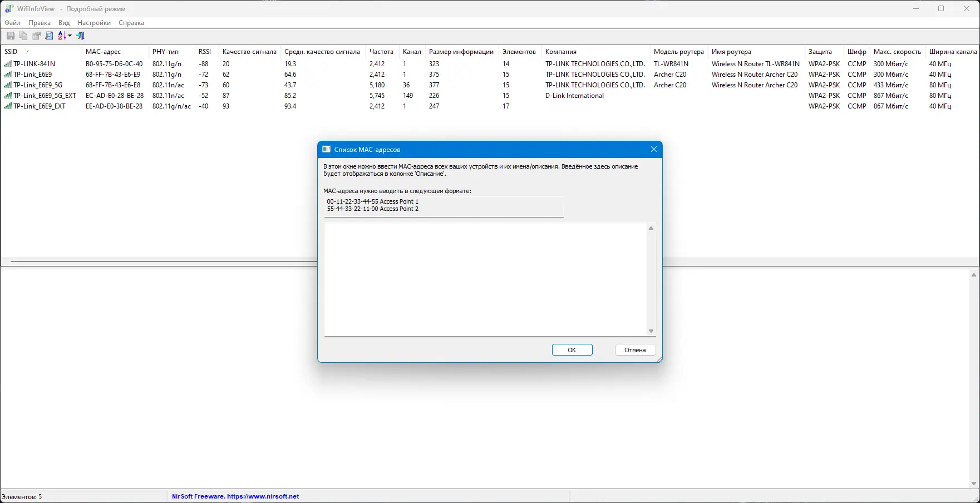Open the Вид menu

(64, 23)
